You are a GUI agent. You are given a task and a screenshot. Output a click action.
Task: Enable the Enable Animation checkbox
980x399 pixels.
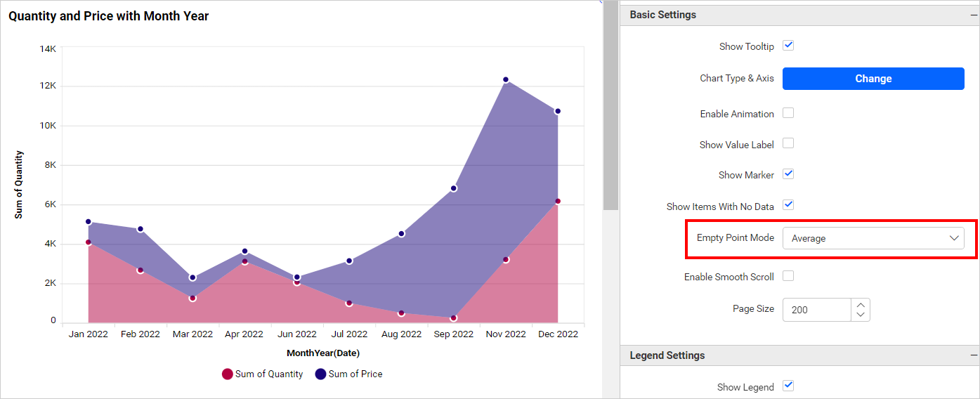[788, 113]
